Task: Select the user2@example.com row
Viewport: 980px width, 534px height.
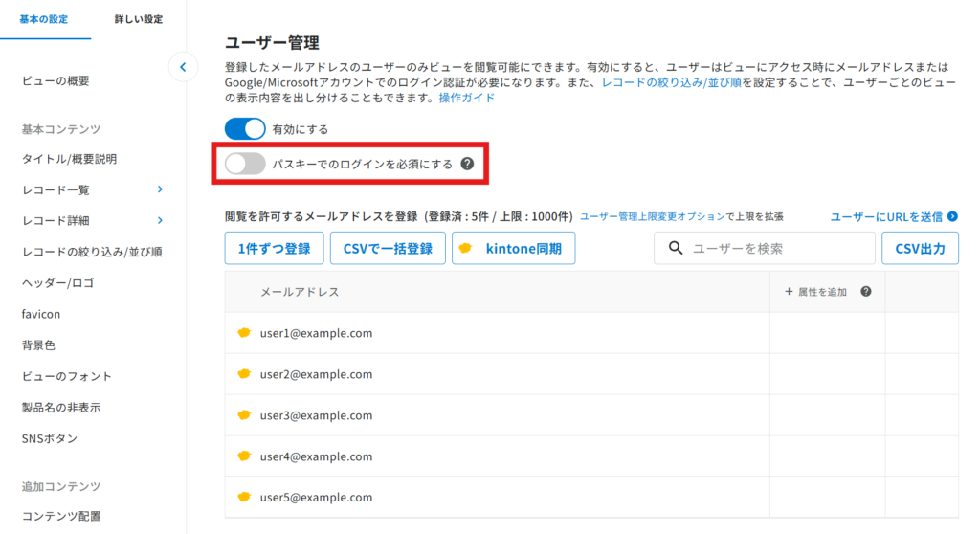Action: 591,374
